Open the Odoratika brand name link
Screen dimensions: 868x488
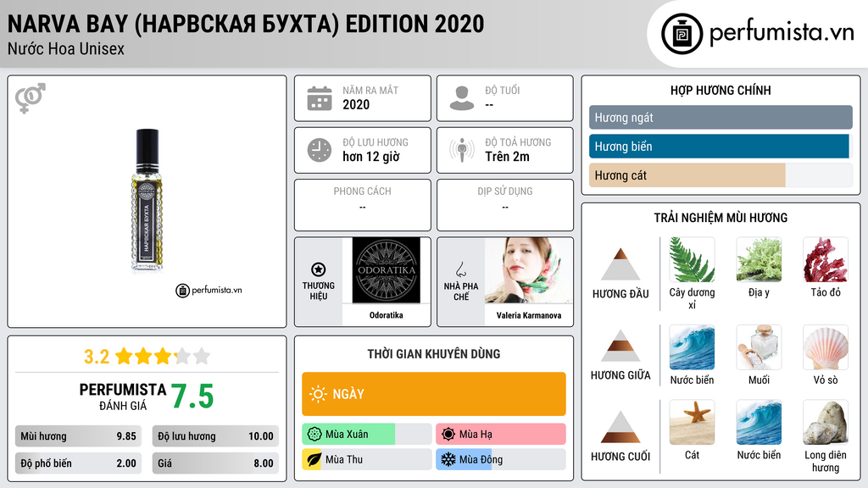tap(387, 315)
